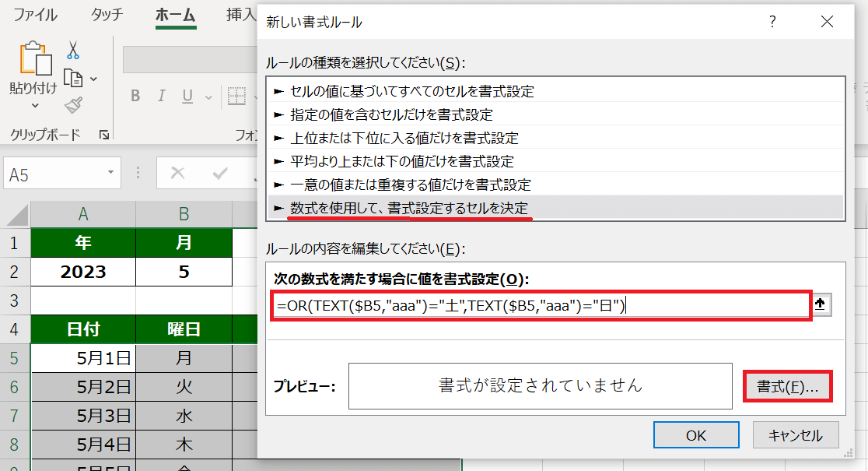
Task: Select the Format Painter brush icon
Action: click(x=73, y=105)
